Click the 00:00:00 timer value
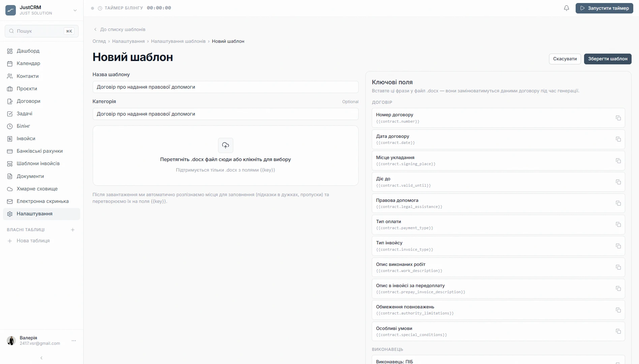 tap(159, 8)
